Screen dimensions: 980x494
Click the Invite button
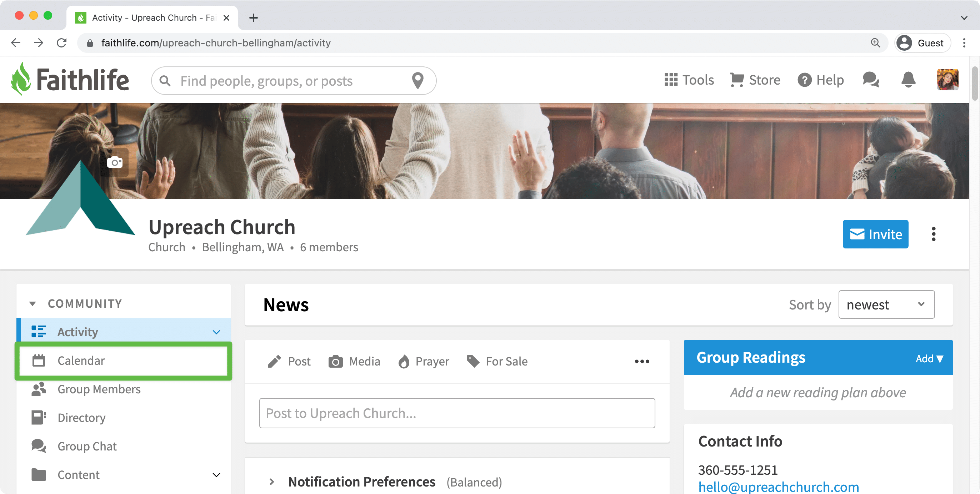[875, 234]
